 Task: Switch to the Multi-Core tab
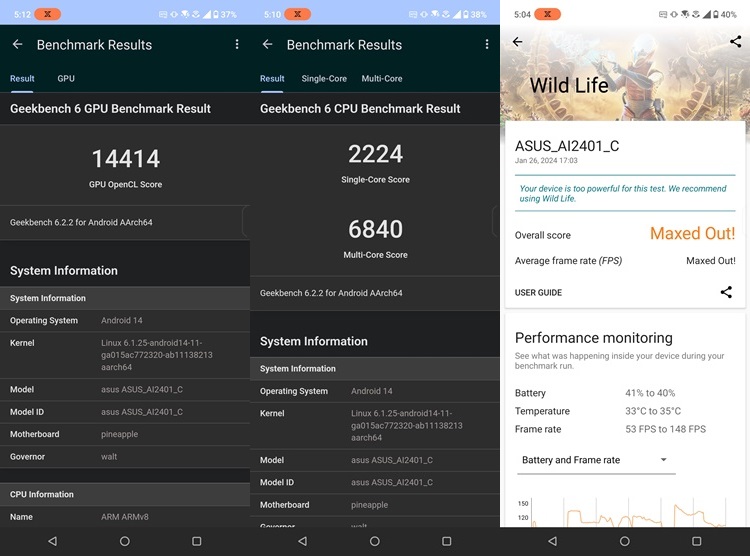pos(382,78)
